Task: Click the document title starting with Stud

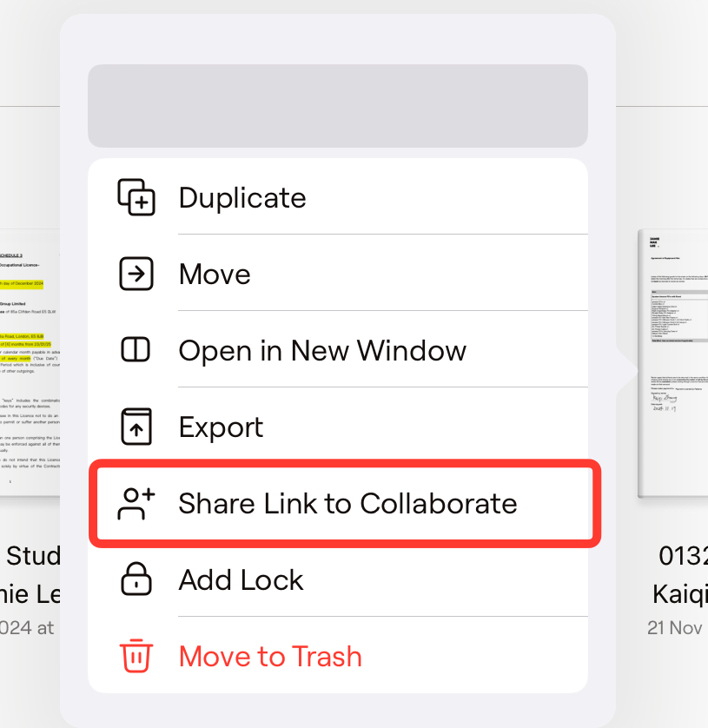Action: click(33, 555)
